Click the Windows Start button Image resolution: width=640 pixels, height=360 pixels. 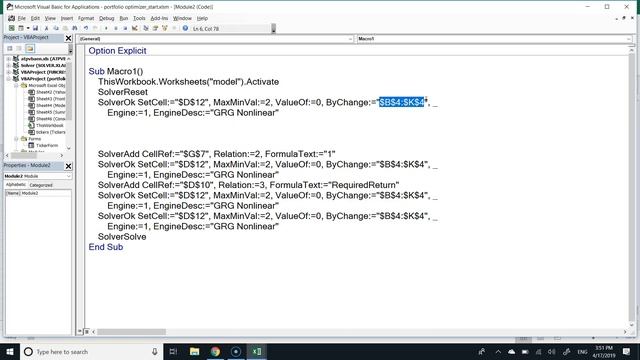[10, 351]
